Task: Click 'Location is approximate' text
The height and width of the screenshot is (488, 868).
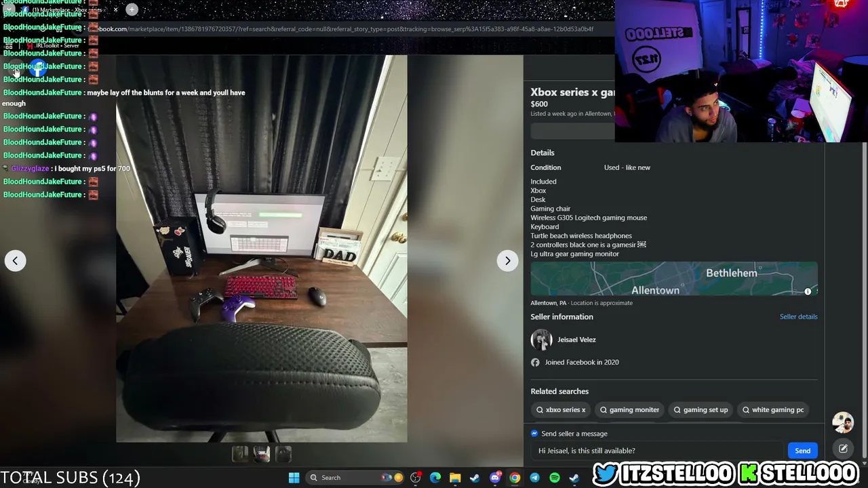Action: 601,303
